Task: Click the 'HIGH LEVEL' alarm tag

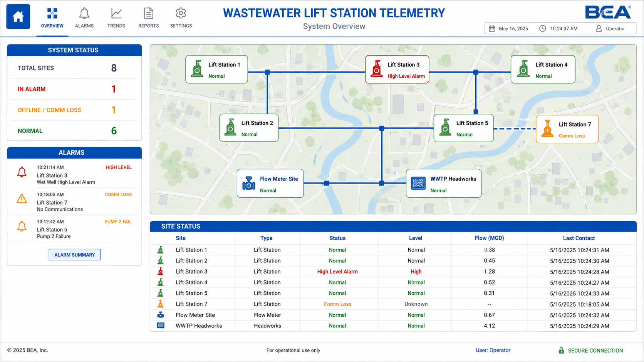Action: pyautogui.click(x=119, y=167)
